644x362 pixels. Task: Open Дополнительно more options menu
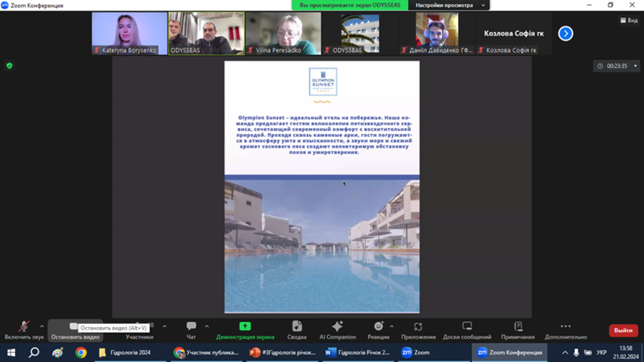[x=565, y=330]
